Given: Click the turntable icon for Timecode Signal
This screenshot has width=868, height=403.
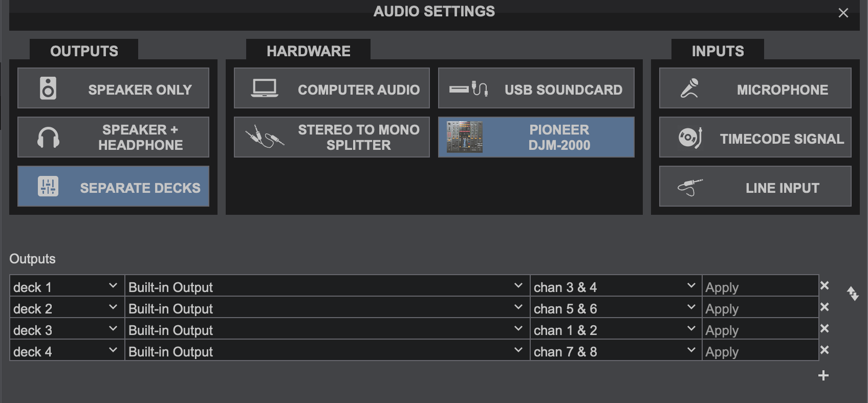Looking at the screenshot, I should click(x=690, y=138).
